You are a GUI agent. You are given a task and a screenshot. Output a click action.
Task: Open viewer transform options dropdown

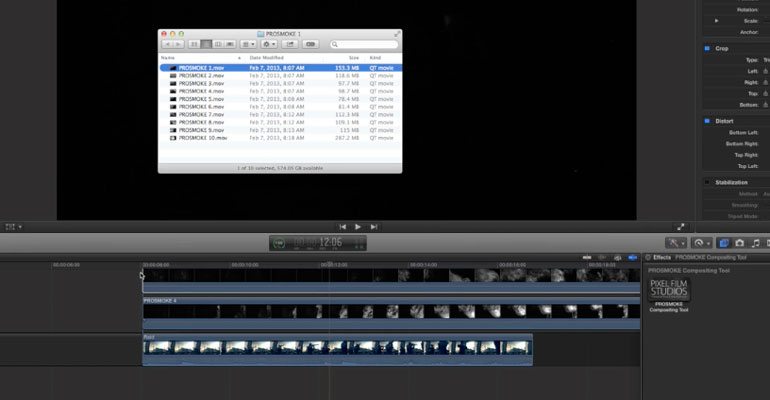pyautogui.click(x=13, y=227)
